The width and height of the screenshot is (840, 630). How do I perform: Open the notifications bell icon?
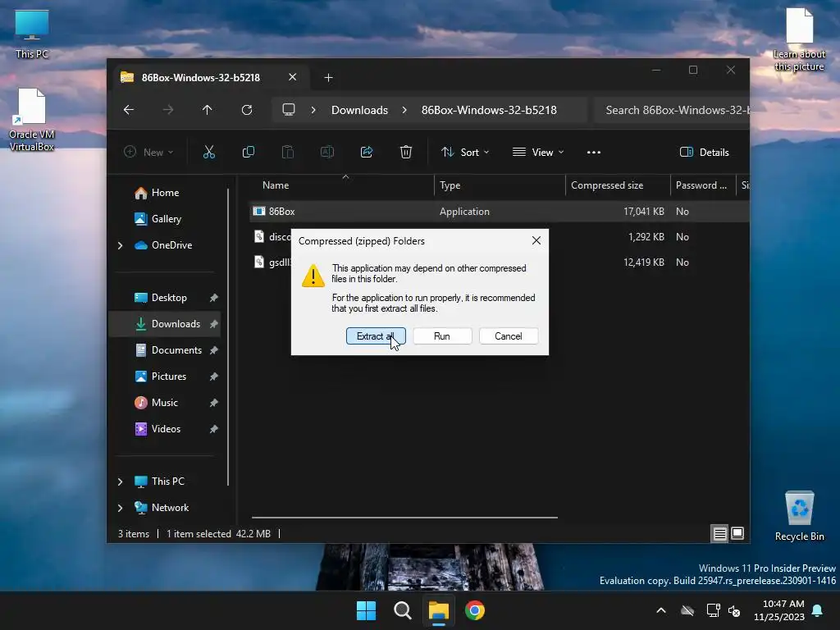(x=818, y=610)
